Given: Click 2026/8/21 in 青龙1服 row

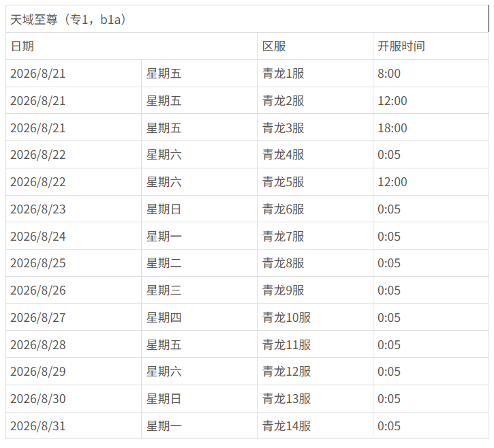Looking at the screenshot, I should [37, 74].
